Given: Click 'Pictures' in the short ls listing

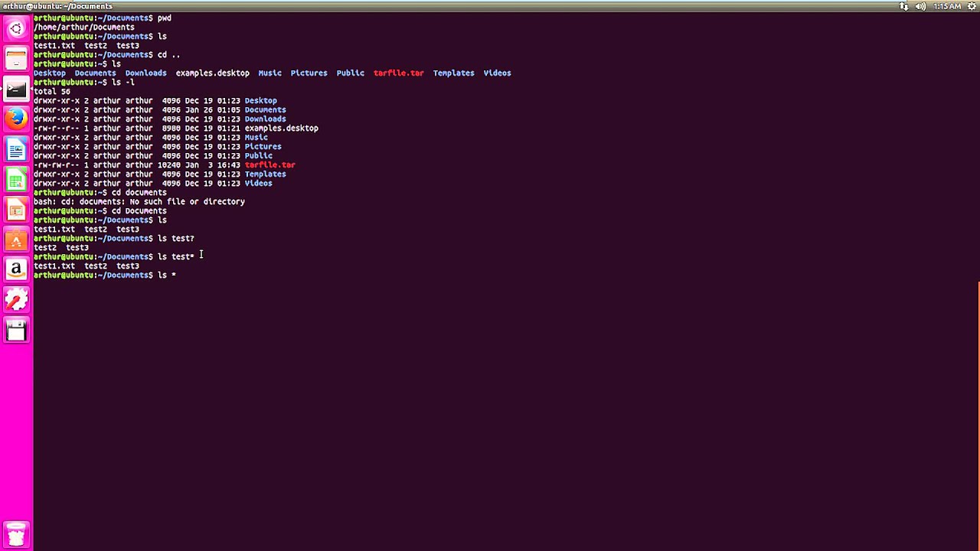Looking at the screenshot, I should click(309, 73).
